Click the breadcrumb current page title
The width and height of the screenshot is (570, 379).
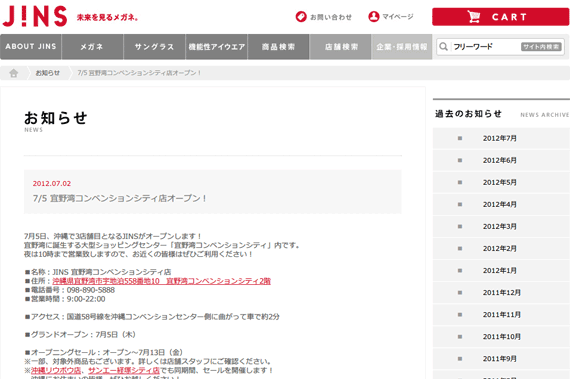pos(139,73)
